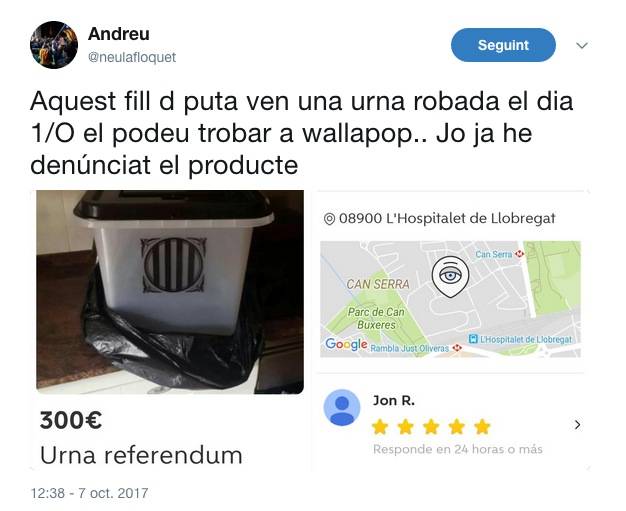Viewport: 626px width, 511px height.
Task: Click the five-star seller rating
Action: pos(431,427)
